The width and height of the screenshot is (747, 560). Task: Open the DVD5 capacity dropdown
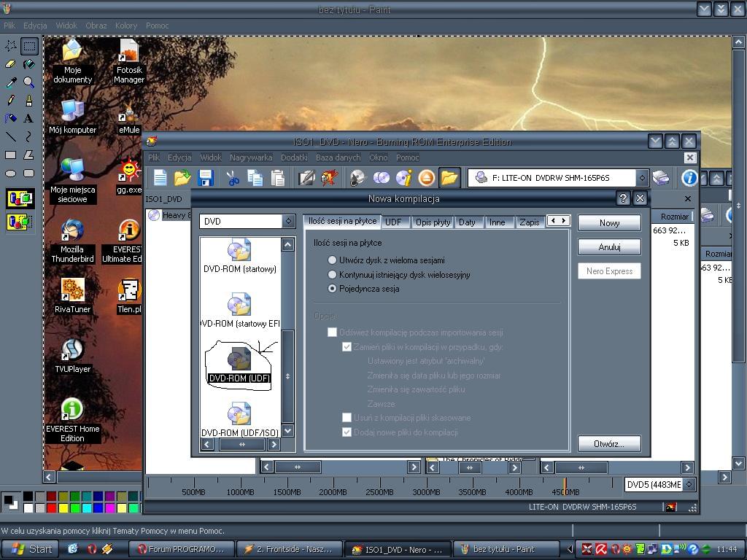coord(689,484)
